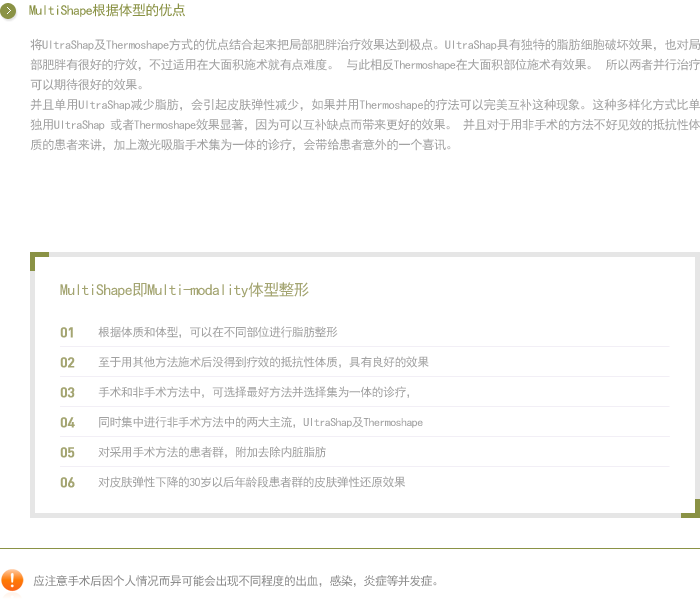Click list number 01

coord(67,333)
